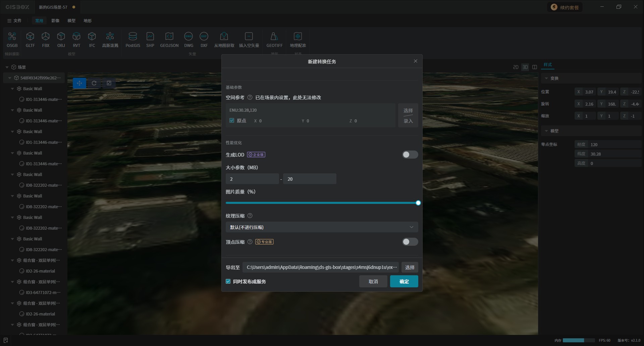
Task: Collapse the 场景 tree root
Action: (7, 67)
